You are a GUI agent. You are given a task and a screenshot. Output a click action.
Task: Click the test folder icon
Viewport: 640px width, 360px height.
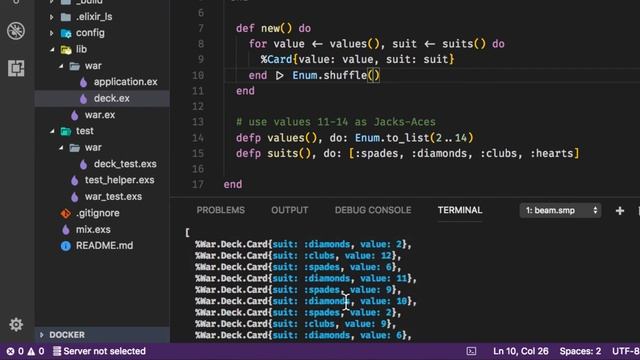pyautogui.click(x=66, y=131)
